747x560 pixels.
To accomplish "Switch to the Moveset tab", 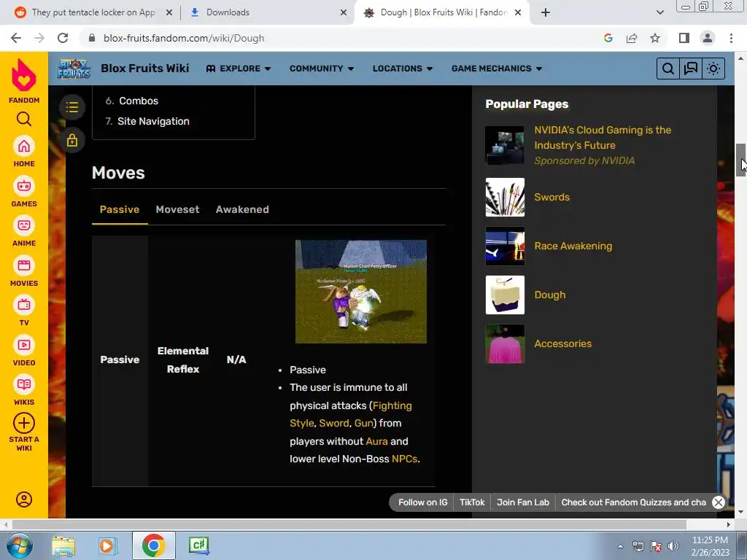I will point(177,209).
